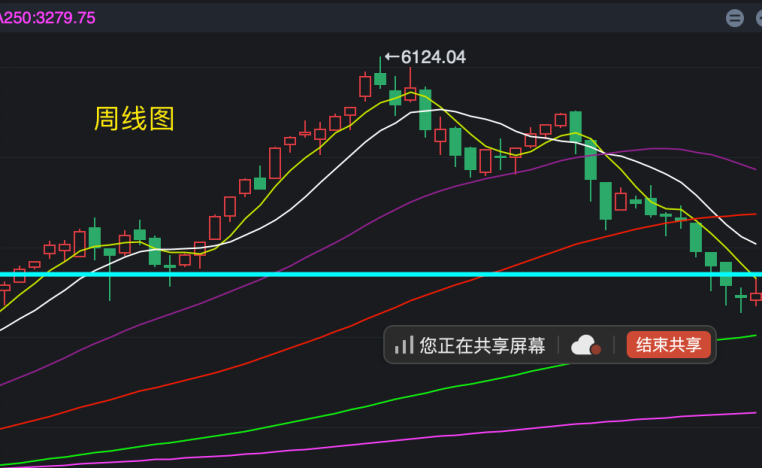Click the 您正在共享屏幕 status text
This screenshot has height=468, width=762.
coord(482,346)
